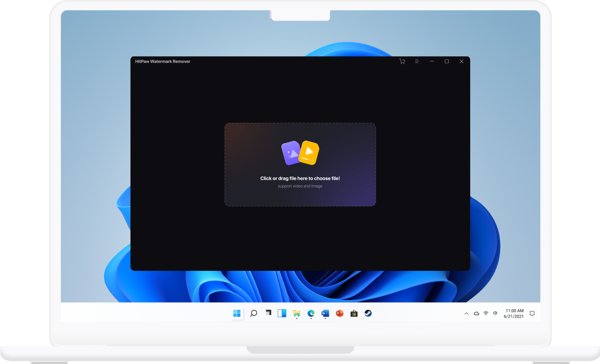The width and height of the screenshot is (600, 364).
Task: Launch File Explorer from the taskbar
Action: 296,313
